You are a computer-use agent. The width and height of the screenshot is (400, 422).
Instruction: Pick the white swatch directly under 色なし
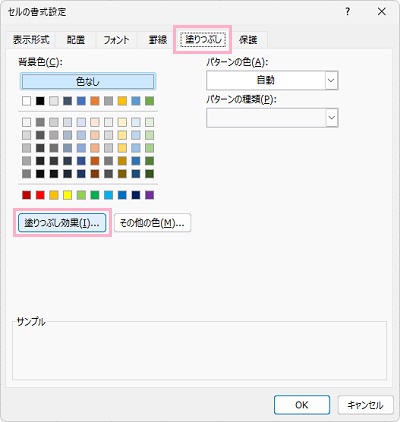click(27, 101)
